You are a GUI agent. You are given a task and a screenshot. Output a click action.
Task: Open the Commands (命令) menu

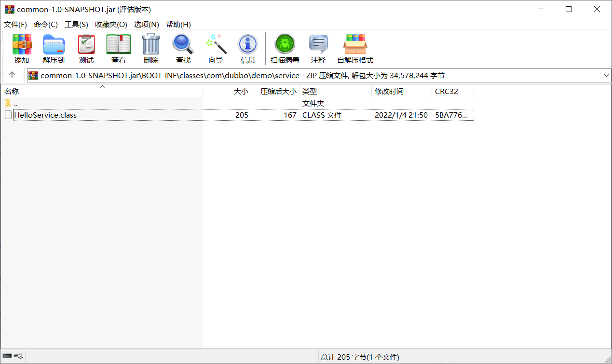46,25
